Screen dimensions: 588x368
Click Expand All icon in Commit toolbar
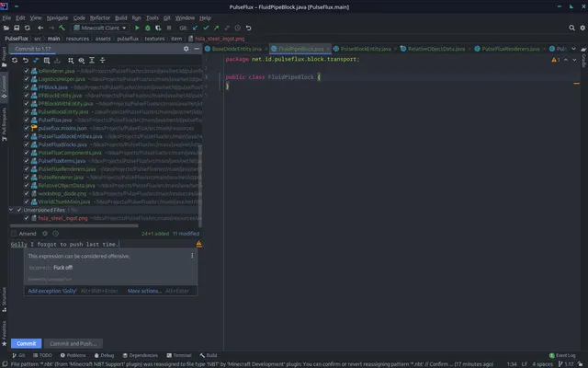92,60
